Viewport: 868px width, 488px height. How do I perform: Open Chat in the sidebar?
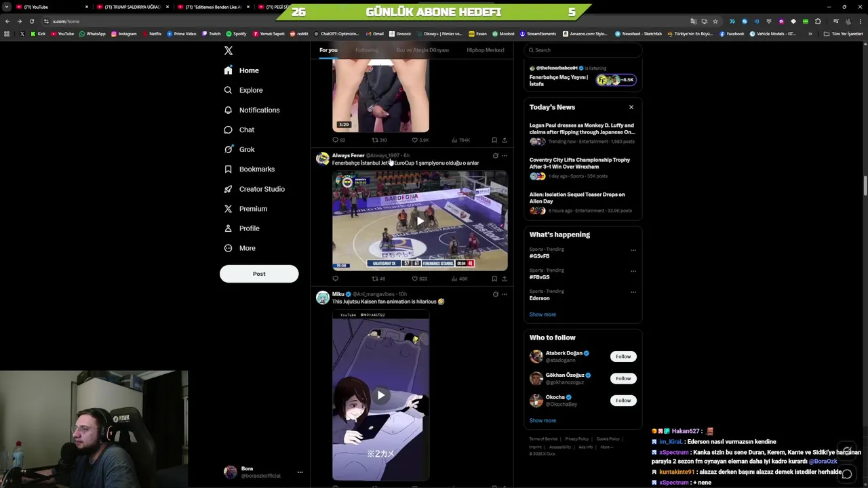click(x=239, y=129)
